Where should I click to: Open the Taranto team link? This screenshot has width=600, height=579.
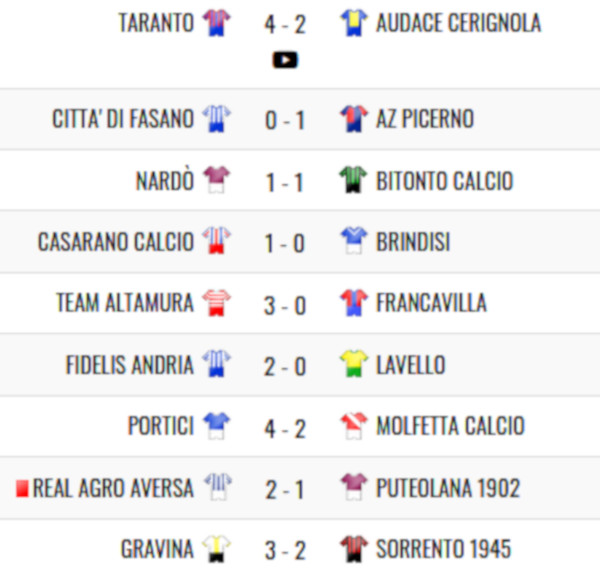[x=157, y=23]
